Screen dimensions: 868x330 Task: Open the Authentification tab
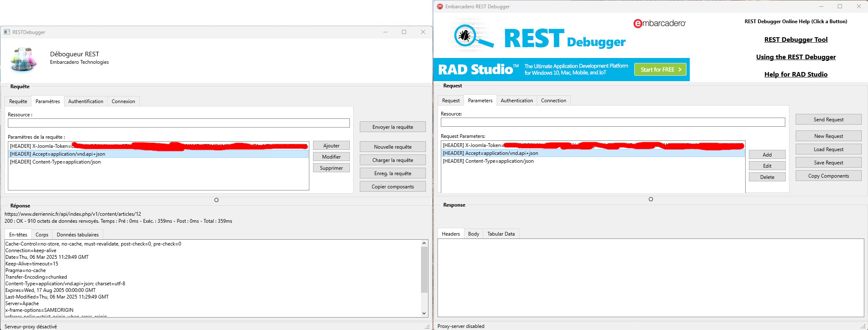pyautogui.click(x=86, y=101)
